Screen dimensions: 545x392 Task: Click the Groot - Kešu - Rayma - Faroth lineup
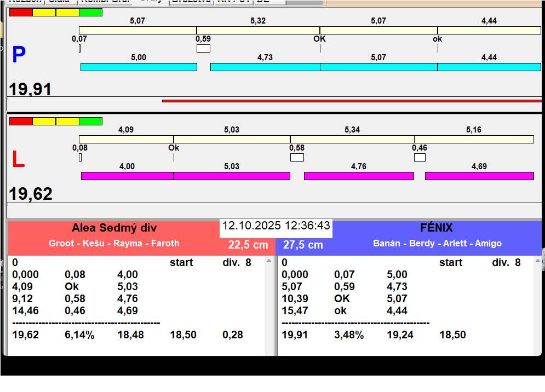click(114, 243)
